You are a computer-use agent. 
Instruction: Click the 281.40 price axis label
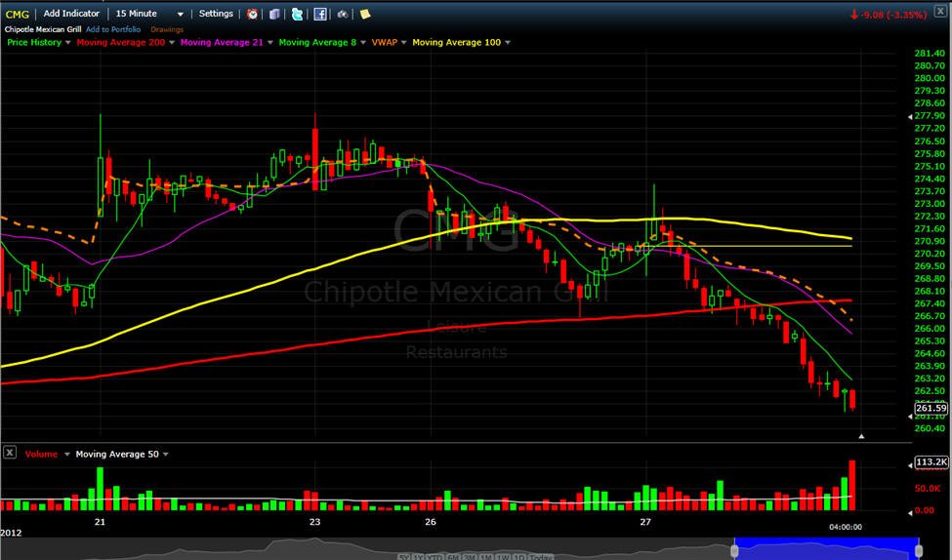pyautogui.click(x=930, y=54)
